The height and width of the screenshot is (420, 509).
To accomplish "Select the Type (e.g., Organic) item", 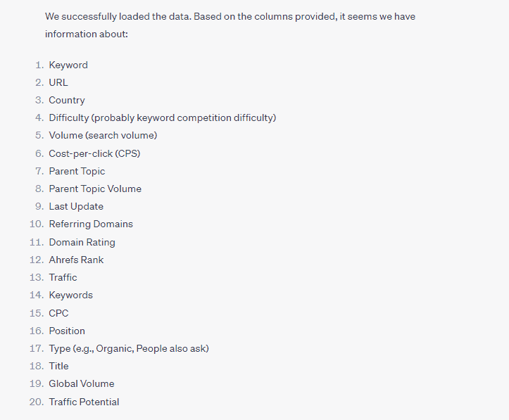I will [129, 349].
